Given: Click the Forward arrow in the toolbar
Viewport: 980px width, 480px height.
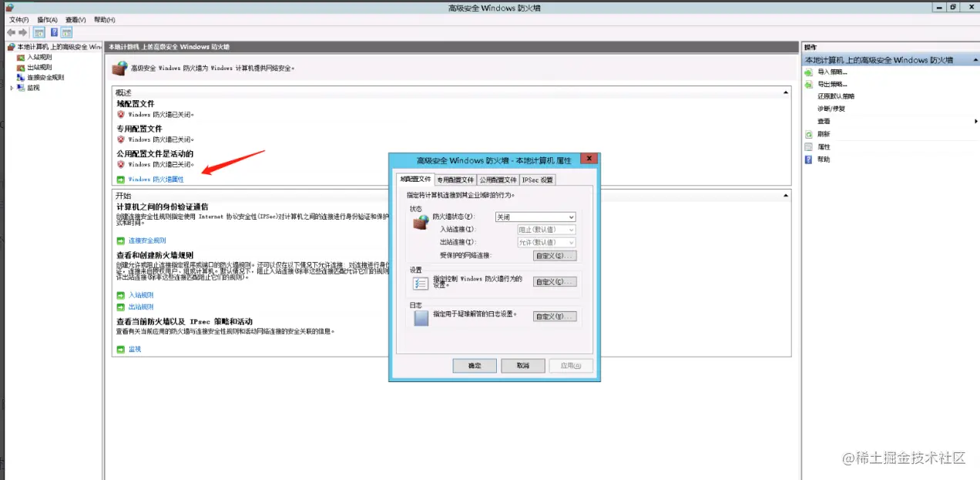Looking at the screenshot, I should (23, 32).
